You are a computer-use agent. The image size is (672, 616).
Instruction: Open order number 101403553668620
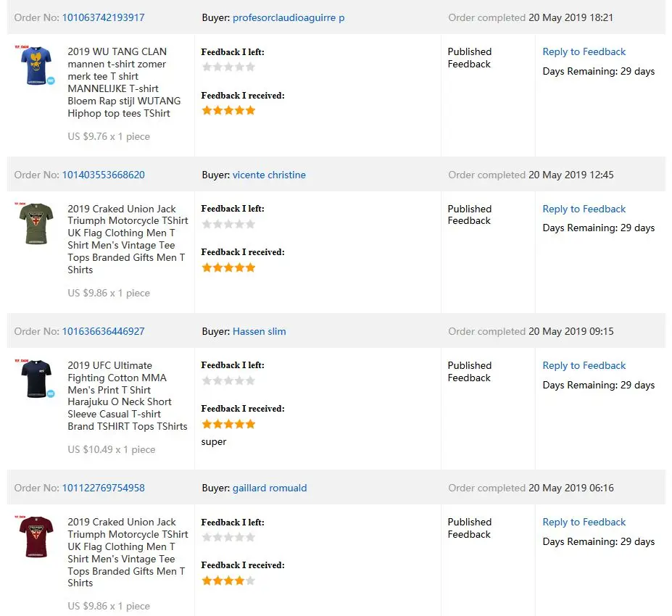click(x=103, y=175)
